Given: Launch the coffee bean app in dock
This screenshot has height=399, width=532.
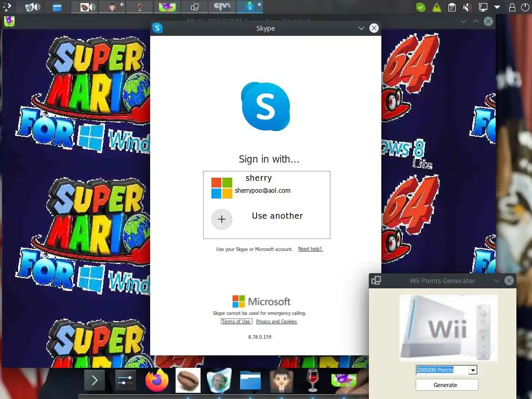Looking at the screenshot, I should click(188, 380).
